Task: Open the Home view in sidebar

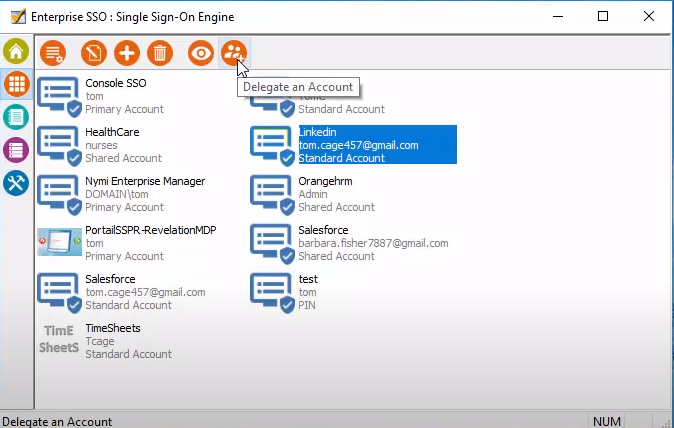Action: click(16, 51)
